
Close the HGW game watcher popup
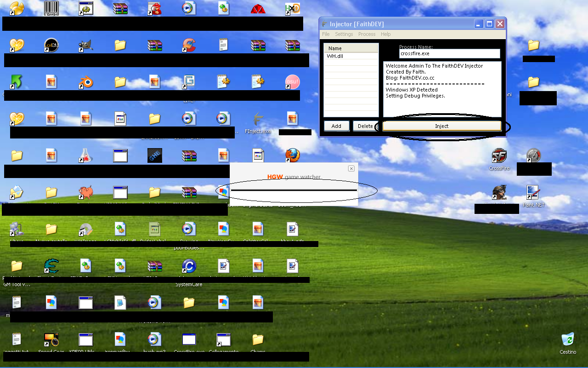tap(351, 169)
